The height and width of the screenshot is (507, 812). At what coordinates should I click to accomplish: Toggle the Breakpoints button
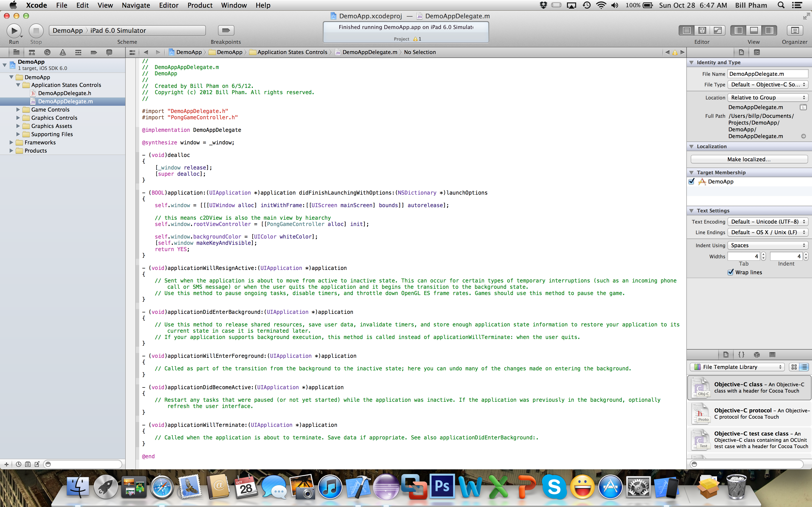[226, 30]
